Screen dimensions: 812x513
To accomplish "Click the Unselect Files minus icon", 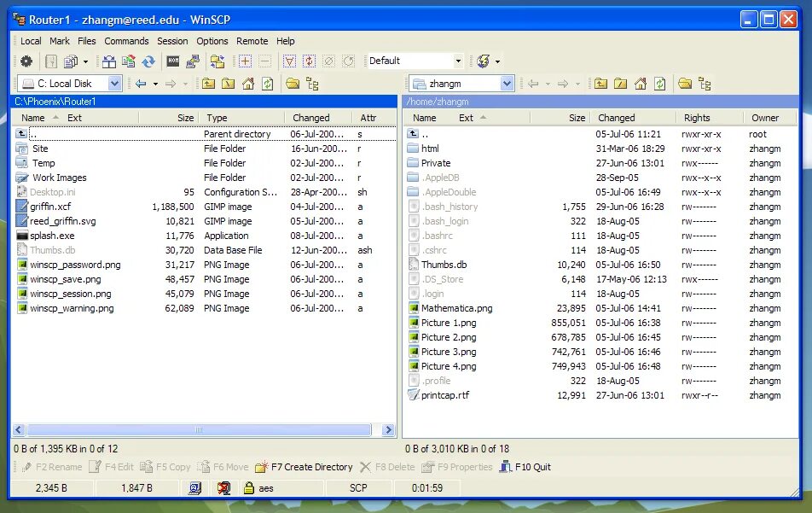I will pyautogui.click(x=264, y=61).
